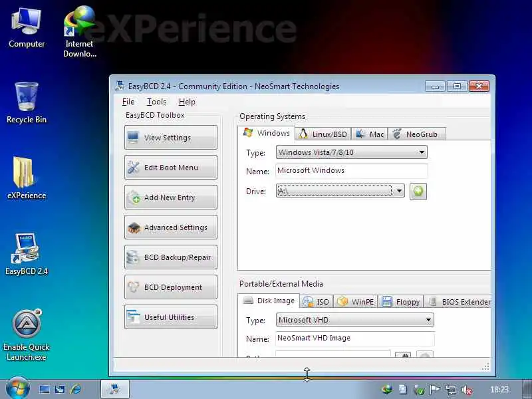Select EasyBCD taskbar button
The height and width of the screenshot is (399, 532).
[x=114, y=389]
